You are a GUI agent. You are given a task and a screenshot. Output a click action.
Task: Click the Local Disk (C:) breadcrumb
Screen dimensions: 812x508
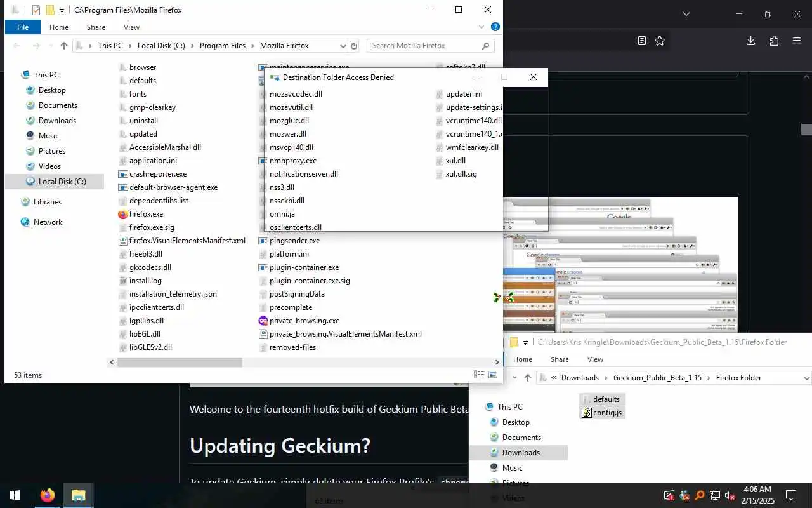pos(161,46)
